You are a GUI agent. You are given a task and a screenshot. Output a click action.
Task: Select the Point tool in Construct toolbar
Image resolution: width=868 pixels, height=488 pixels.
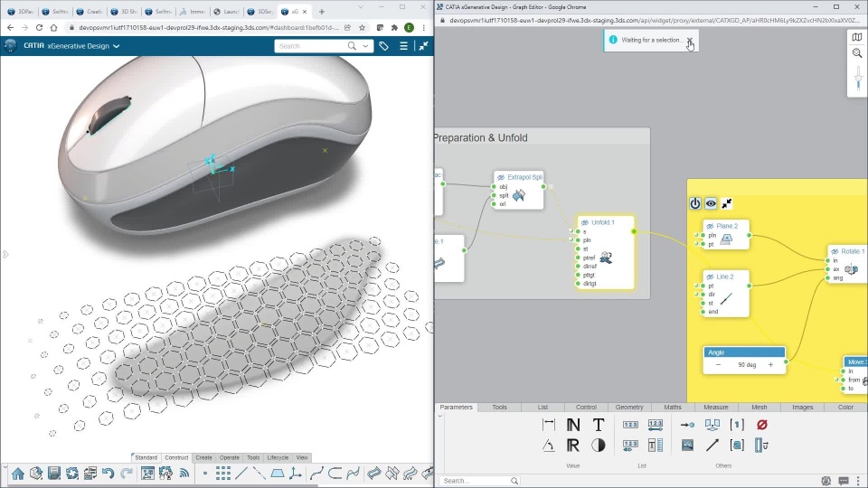coord(205,473)
